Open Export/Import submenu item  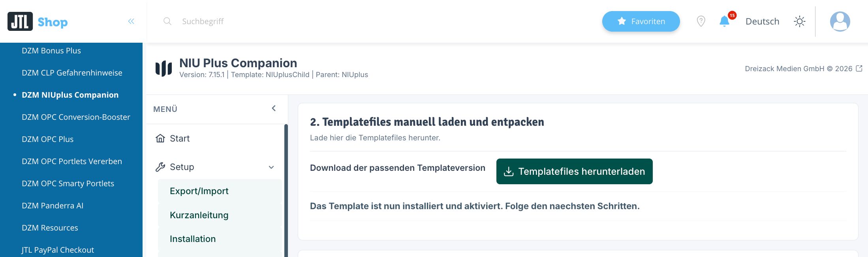pyautogui.click(x=220, y=191)
